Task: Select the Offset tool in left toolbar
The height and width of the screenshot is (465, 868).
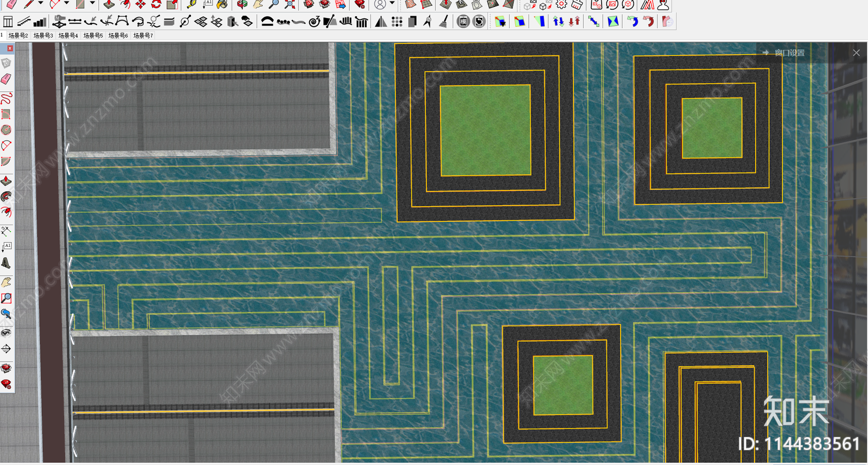Action: click(x=6, y=212)
